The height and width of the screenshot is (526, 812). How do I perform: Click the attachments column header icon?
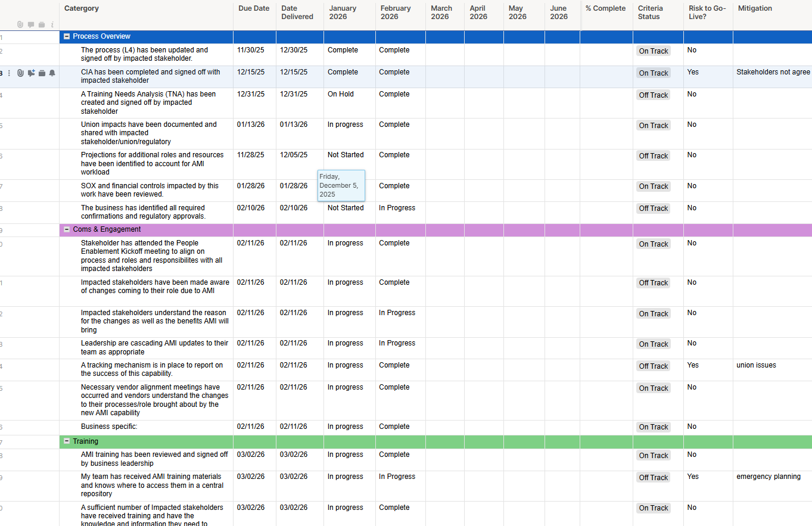point(20,24)
